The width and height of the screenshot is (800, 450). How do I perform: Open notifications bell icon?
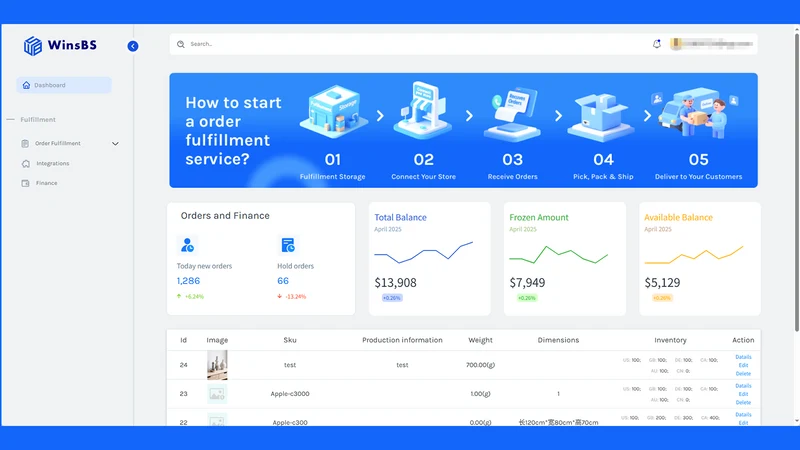(657, 44)
